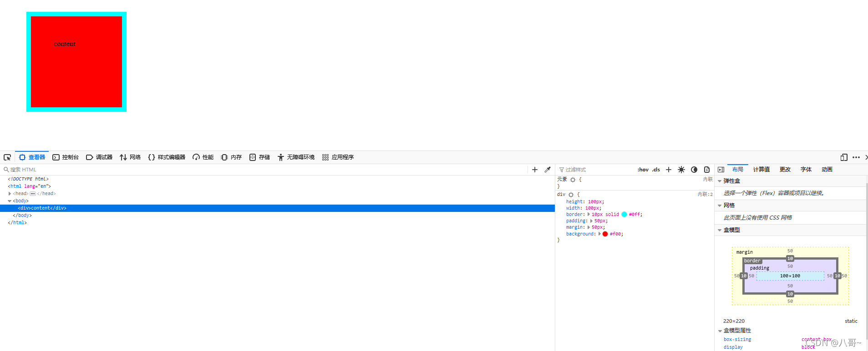
Task: Select the 计算值 computed tab
Action: pos(761,170)
